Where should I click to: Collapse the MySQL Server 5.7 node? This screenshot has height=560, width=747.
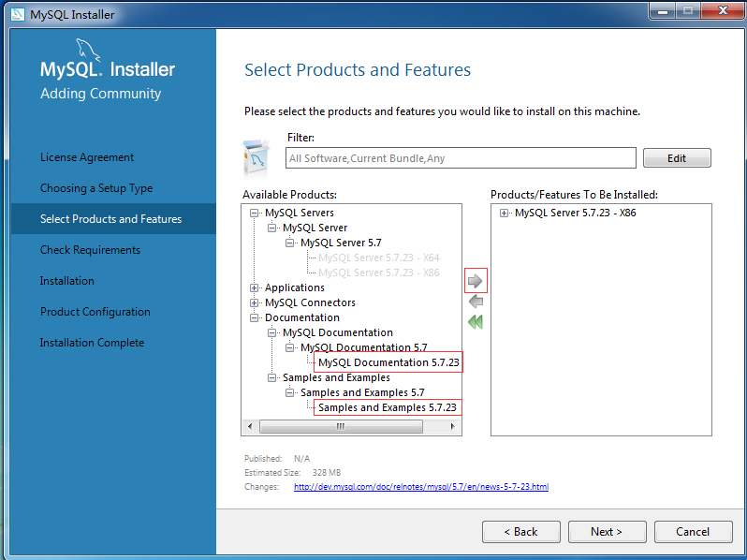[x=289, y=243]
